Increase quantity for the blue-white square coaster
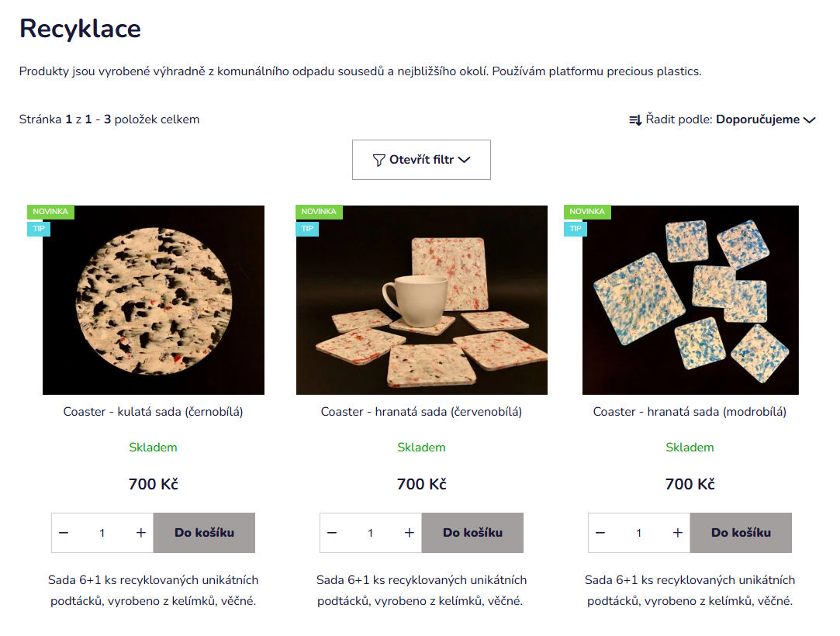The height and width of the screenshot is (636, 840). (678, 533)
